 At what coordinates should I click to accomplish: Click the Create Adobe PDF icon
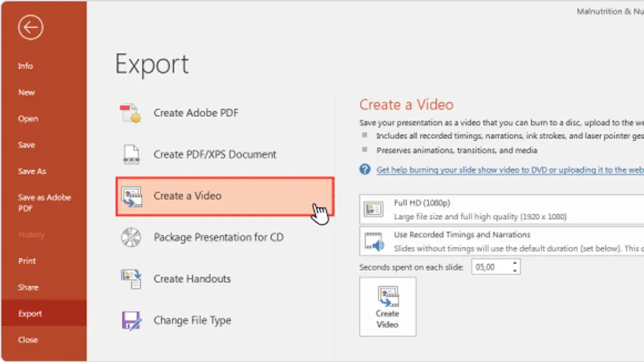130,113
